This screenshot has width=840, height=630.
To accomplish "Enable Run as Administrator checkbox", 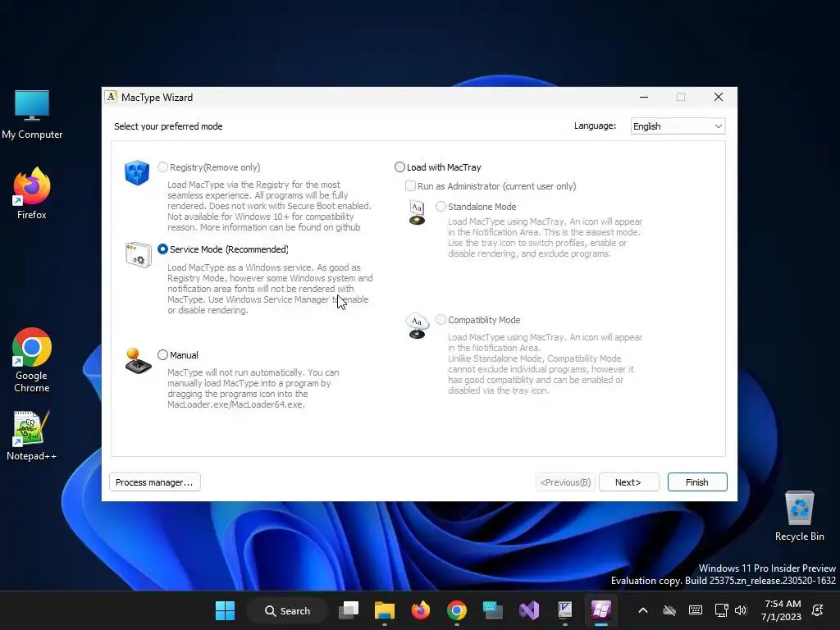I will click(x=410, y=186).
